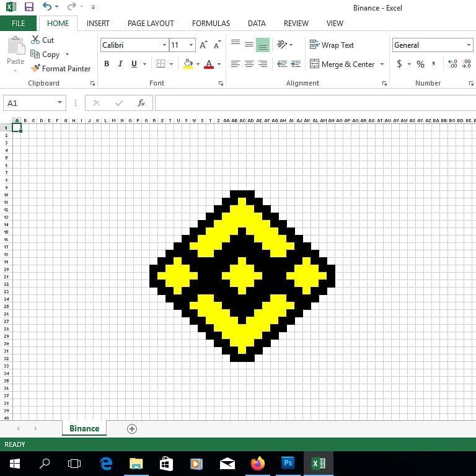Click Align Left icon
Viewport: 476px width, 476px height.
236,64
